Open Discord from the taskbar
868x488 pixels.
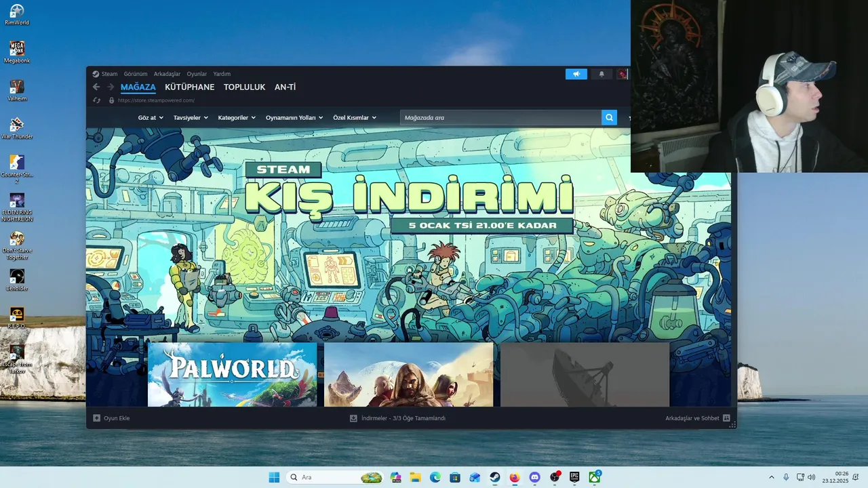pyautogui.click(x=534, y=477)
